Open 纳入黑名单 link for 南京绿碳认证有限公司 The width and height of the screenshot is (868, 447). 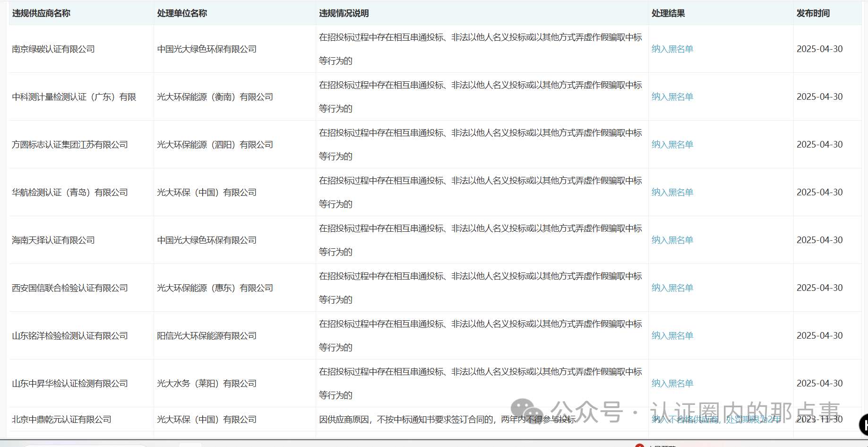[672, 49]
